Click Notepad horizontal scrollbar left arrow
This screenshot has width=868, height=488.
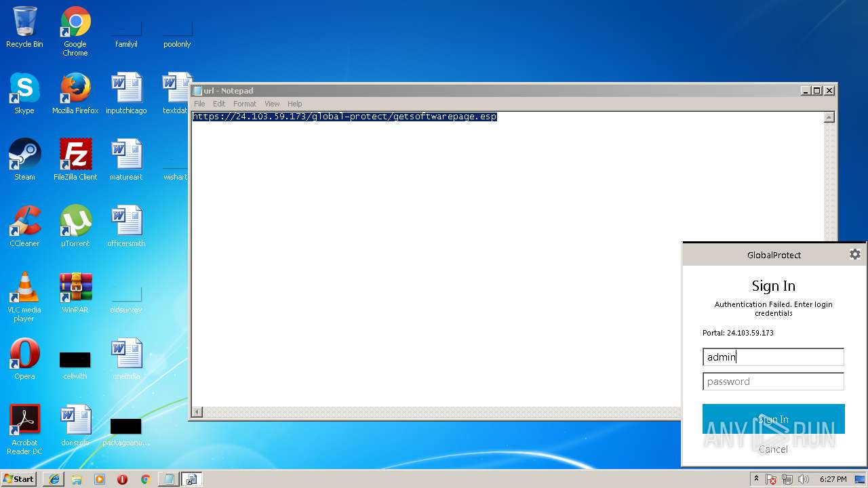coord(197,411)
